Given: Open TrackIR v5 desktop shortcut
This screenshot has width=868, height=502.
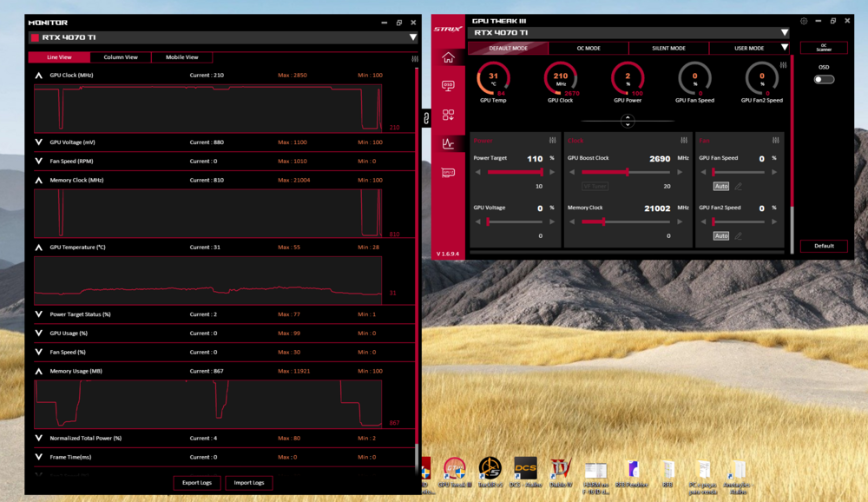Looking at the screenshot, I should (x=490, y=472).
